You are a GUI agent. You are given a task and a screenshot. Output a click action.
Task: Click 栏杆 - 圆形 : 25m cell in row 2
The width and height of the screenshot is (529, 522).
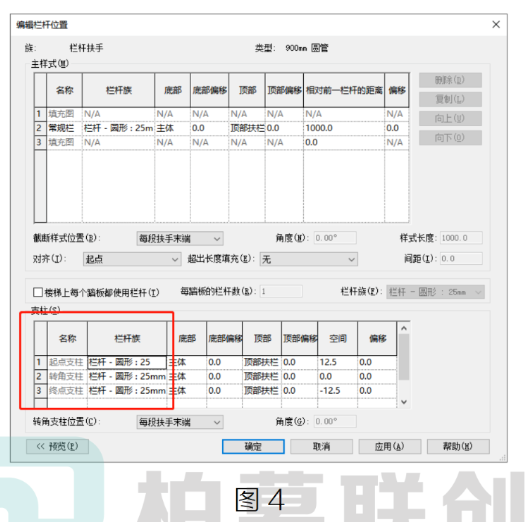click(118, 128)
